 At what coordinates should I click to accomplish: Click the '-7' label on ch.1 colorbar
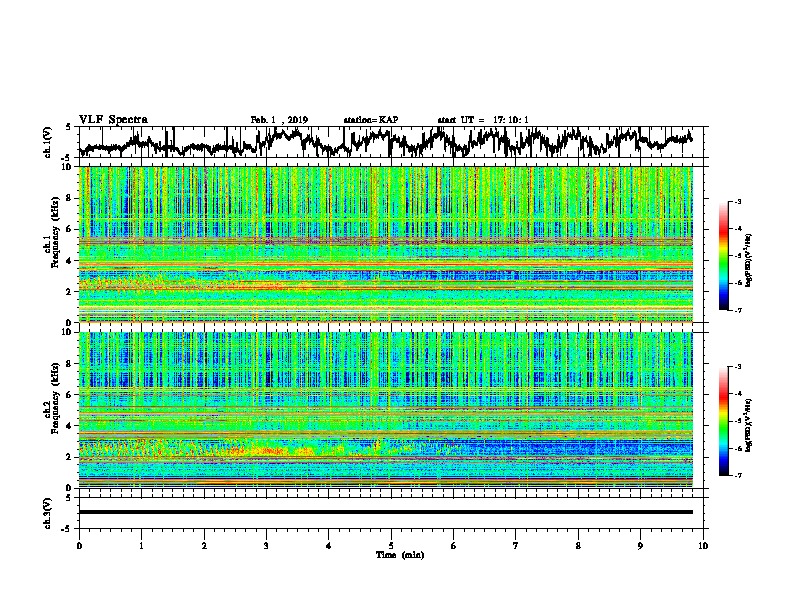(x=737, y=310)
